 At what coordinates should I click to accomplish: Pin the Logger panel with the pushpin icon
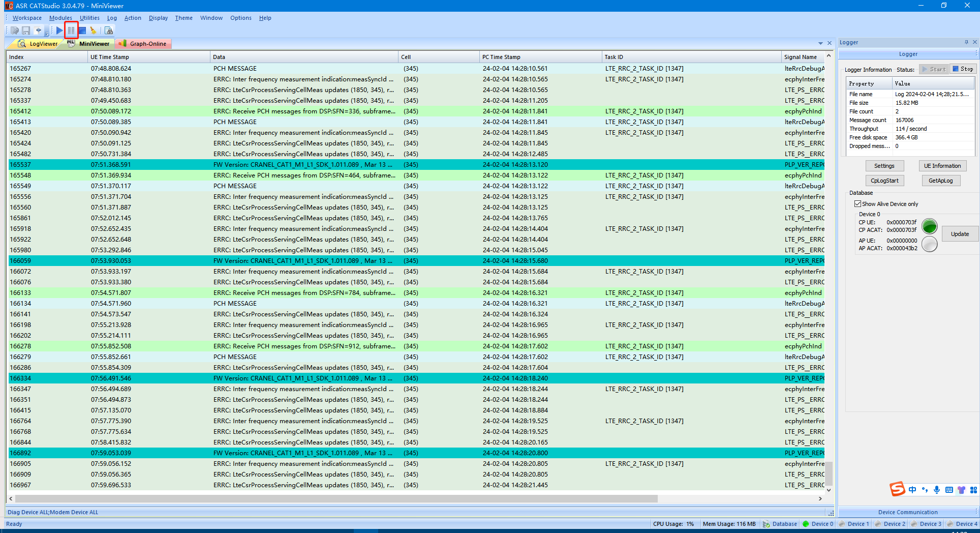pos(966,42)
